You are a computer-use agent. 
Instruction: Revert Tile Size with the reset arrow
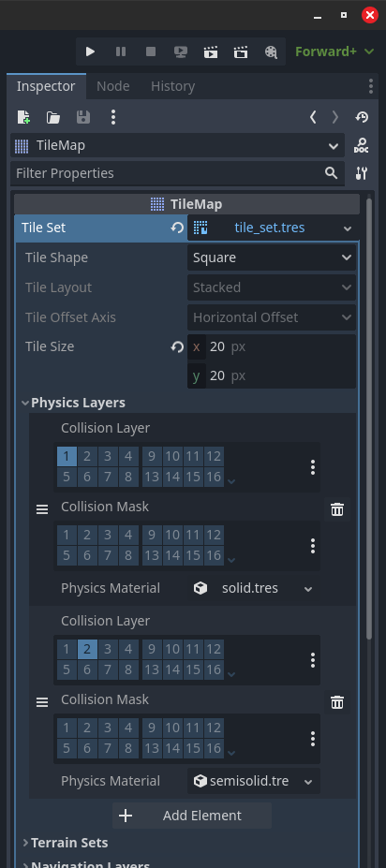coord(177,346)
